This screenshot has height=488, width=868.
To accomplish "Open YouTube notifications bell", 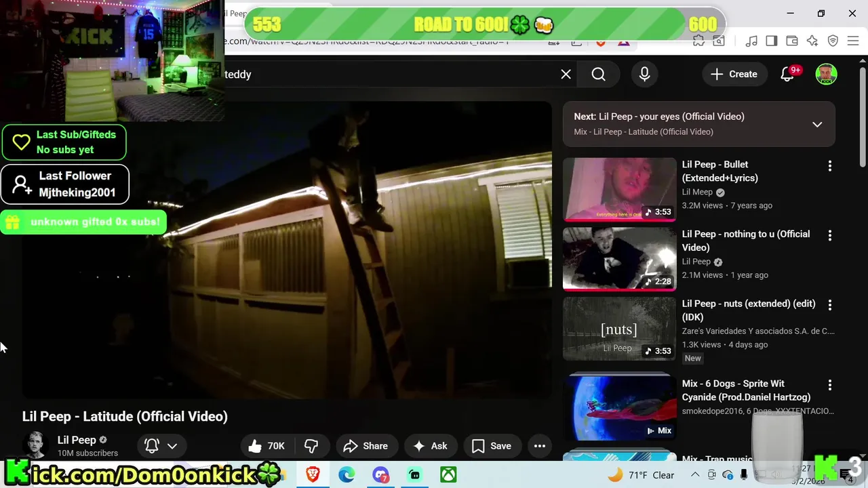I will pyautogui.click(x=787, y=75).
